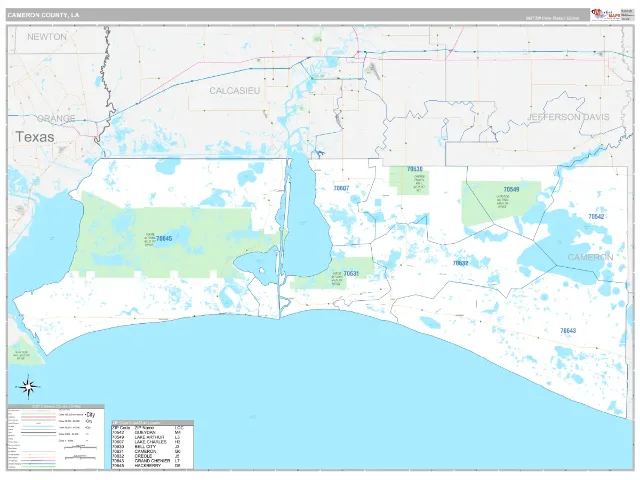Click ZIP label 70632 on the map
640x480 pixels.
(460, 263)
